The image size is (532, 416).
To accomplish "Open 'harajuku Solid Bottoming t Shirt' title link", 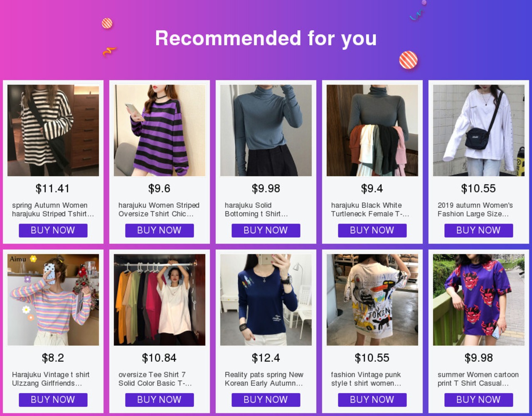I will pos(256,209).
